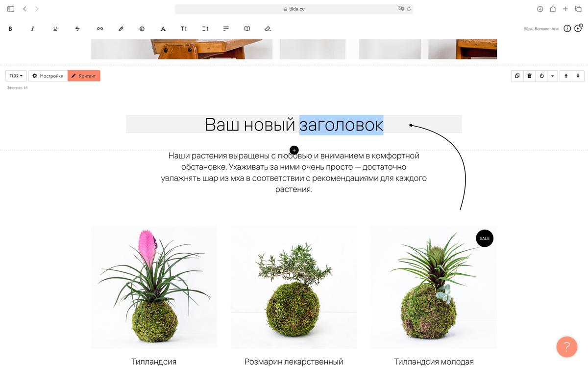The width and height of the screenshot is (588, 368).
Task: Apply strikethrough to the selected text
Action: [x=77, y=28]
